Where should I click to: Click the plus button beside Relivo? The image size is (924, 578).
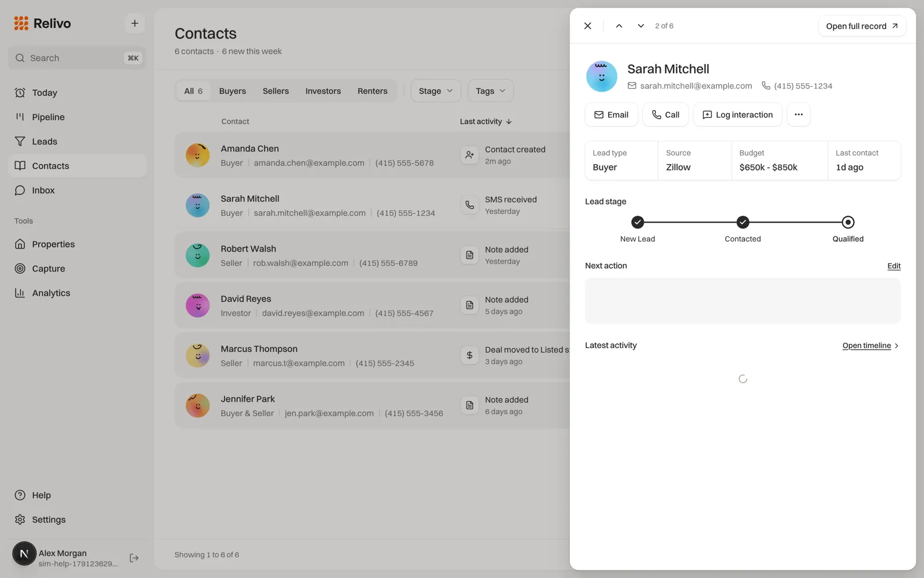(x=135, y=23)
